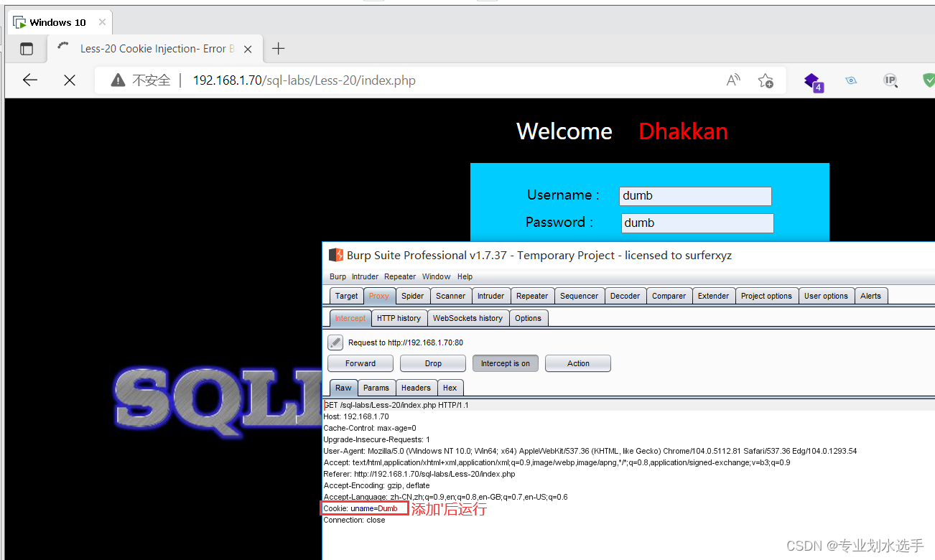Click the address bar URL
The width and height of the screenshot is (935, 560).
pos(304,80)
